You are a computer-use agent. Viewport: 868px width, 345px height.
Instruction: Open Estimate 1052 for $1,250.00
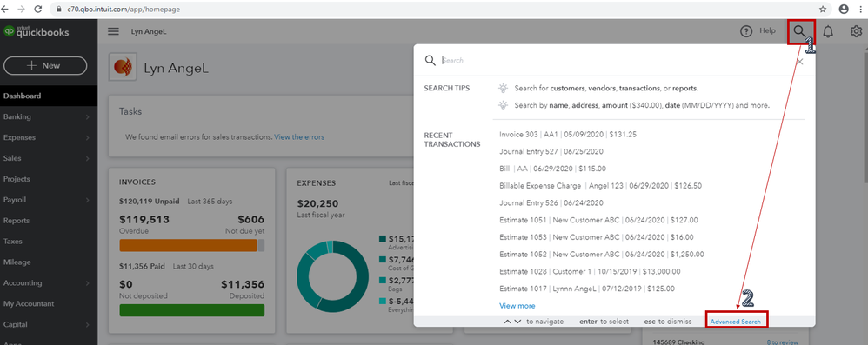click(602, 254)
